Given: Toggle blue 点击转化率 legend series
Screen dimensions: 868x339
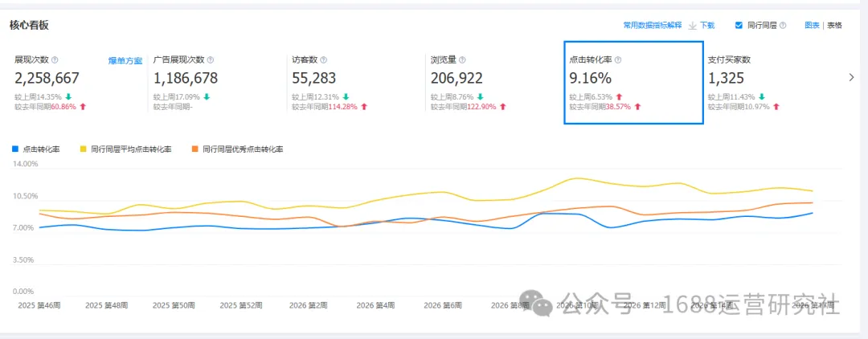Looking at the screenshot, I should pyautogui.click(x=36, y=149).
